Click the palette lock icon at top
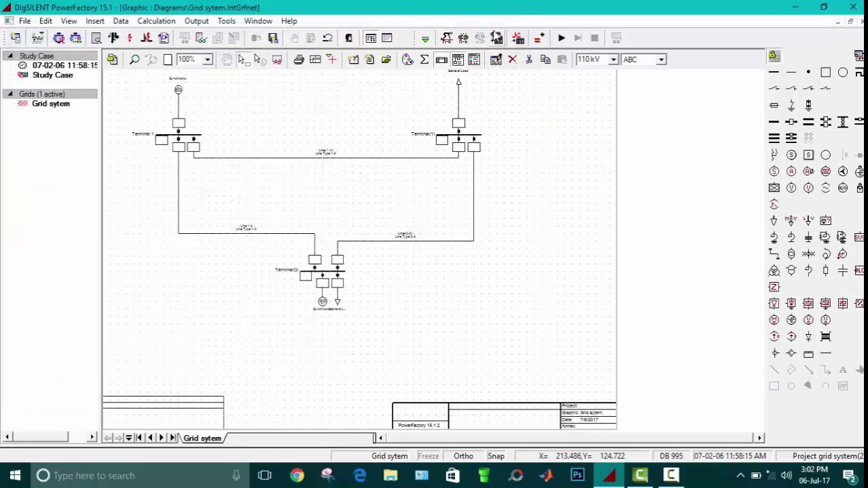Screen dimensions: 868x488 tap(774, 56)
